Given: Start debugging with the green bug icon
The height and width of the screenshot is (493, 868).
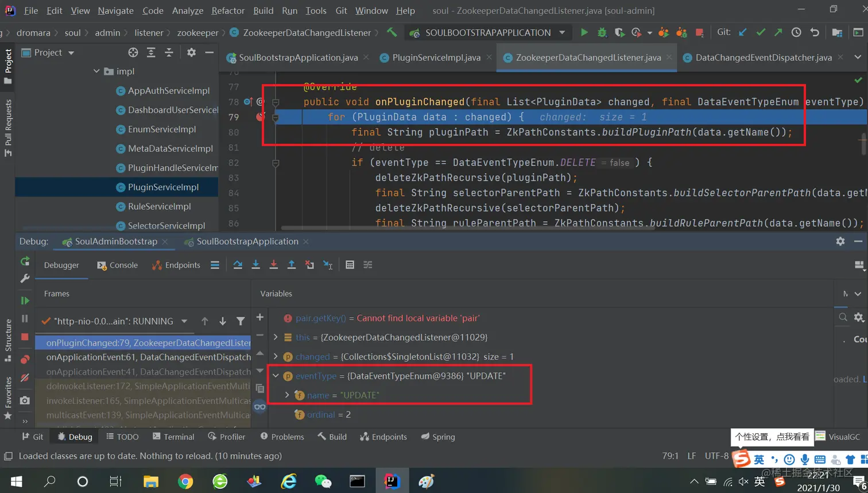Looking at the screenshot, I should (x=602, y=33).
